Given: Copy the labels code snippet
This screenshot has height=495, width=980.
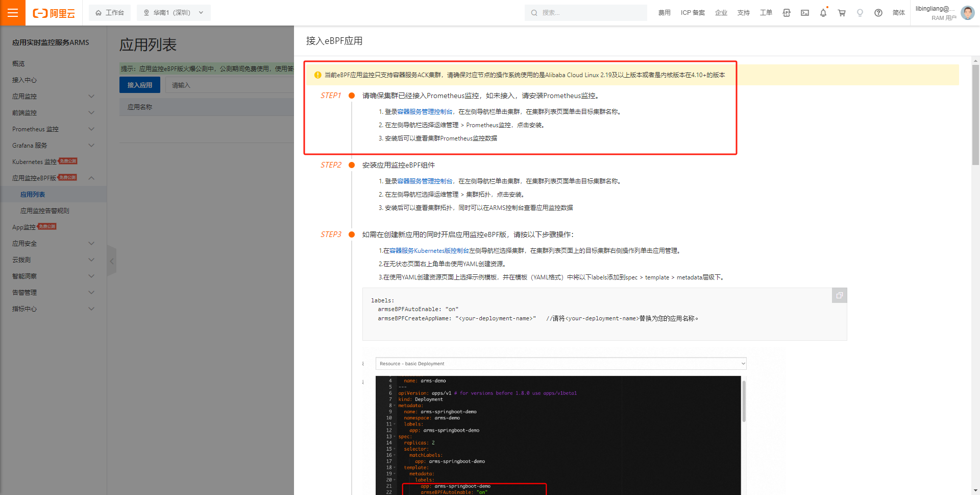Looking at the screenshot, I should [839, 295].
